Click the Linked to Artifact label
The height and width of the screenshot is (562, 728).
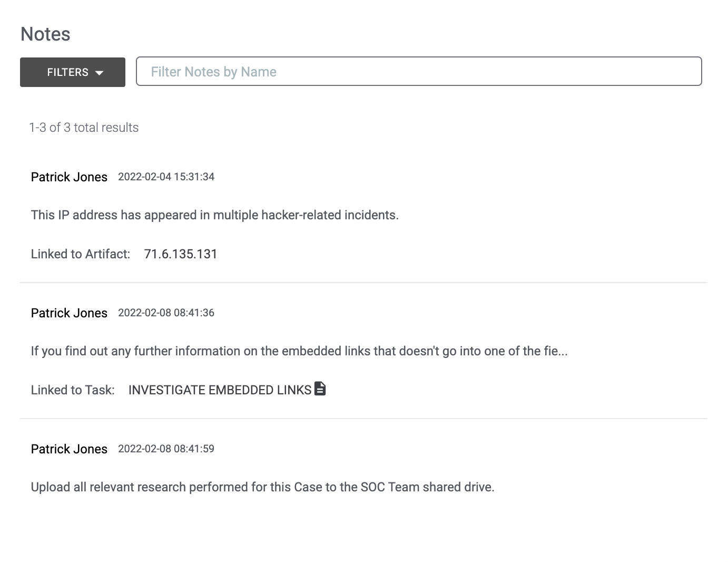pos(80,254)
